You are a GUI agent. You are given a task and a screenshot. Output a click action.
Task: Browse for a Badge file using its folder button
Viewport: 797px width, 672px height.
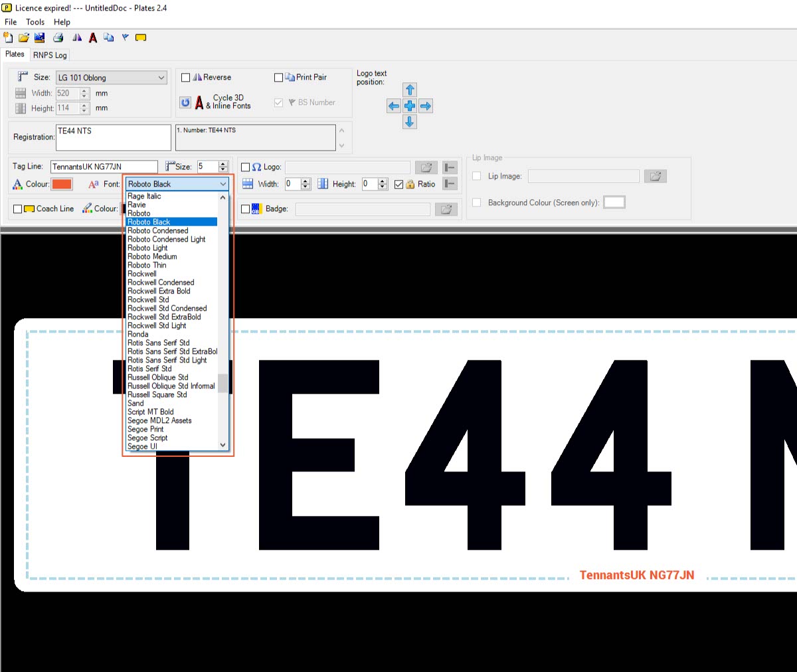(446, 209)
